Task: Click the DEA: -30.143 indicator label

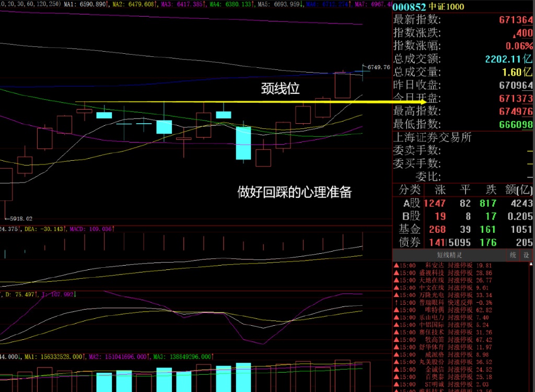Action: tap(45, 229)
